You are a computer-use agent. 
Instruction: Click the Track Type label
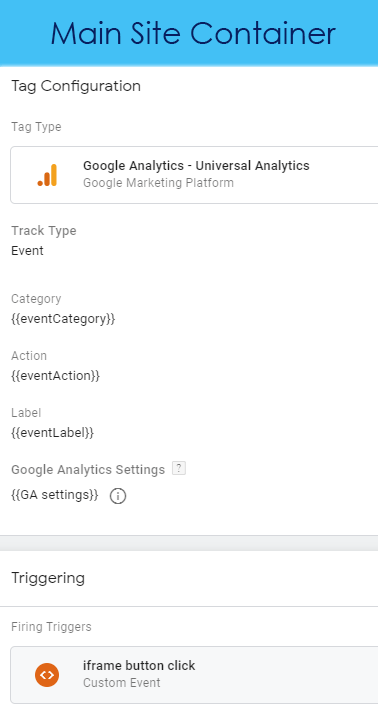tap(44, 231)
